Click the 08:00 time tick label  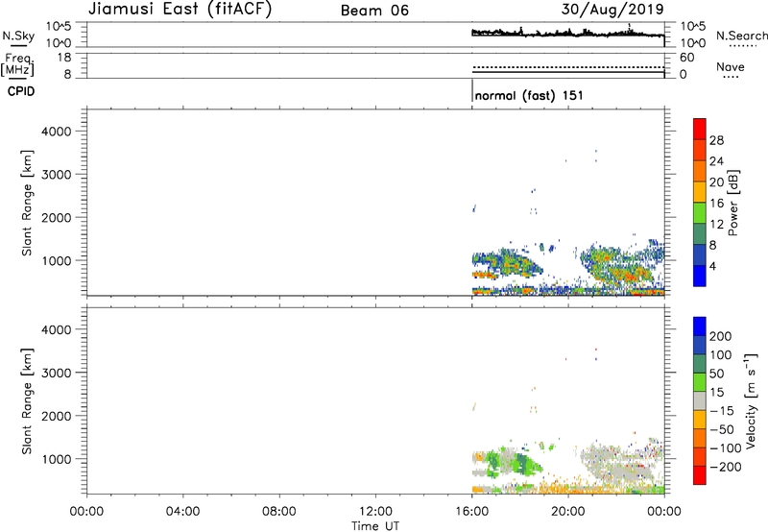point(279,512)
